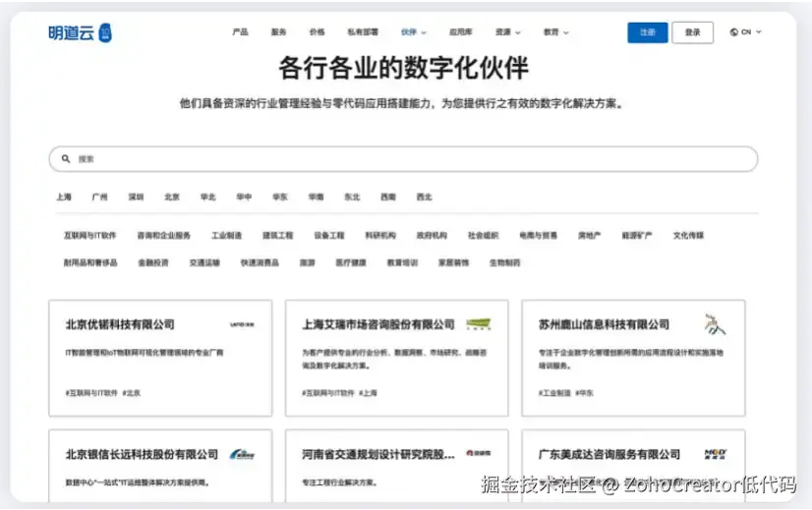
Task: Select the 耐用品和奢侈品 industry filter
Action: point(90,263)
